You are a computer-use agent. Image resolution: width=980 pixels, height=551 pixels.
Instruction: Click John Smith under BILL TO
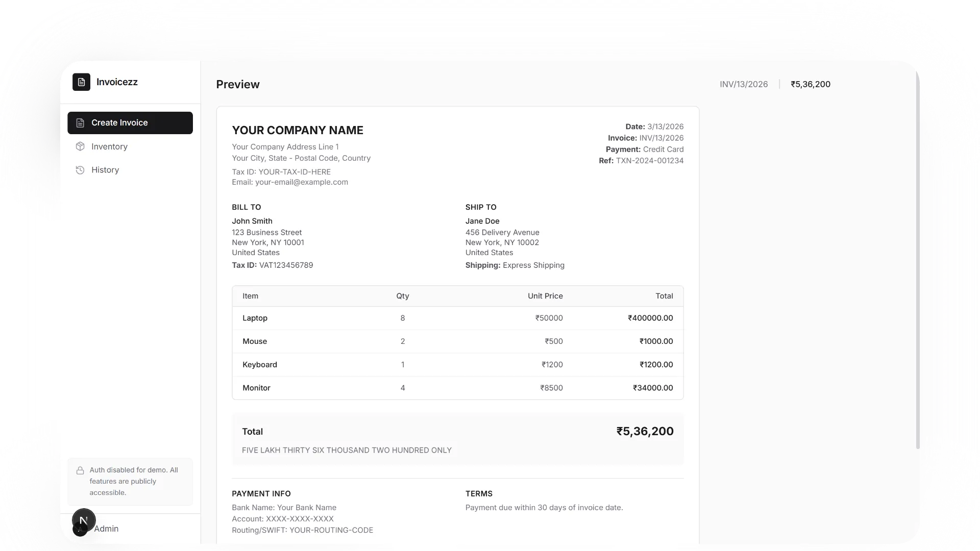pyautogui.click(x=252, y=221)
